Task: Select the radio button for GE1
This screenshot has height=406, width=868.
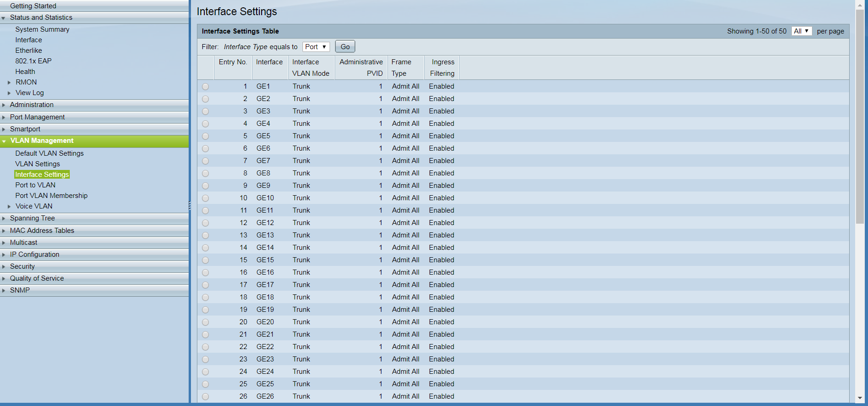Action: click(x=205, y=87)
